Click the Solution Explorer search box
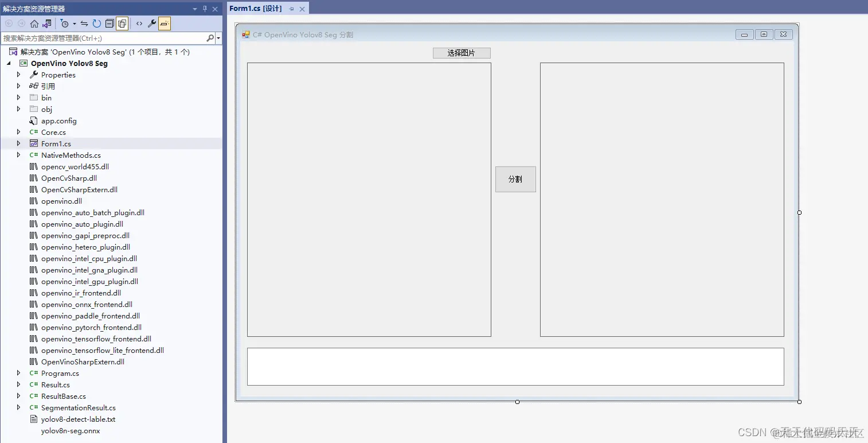This screenshot has height=443, width=868. pyautogui.click(x=103, y=38)
